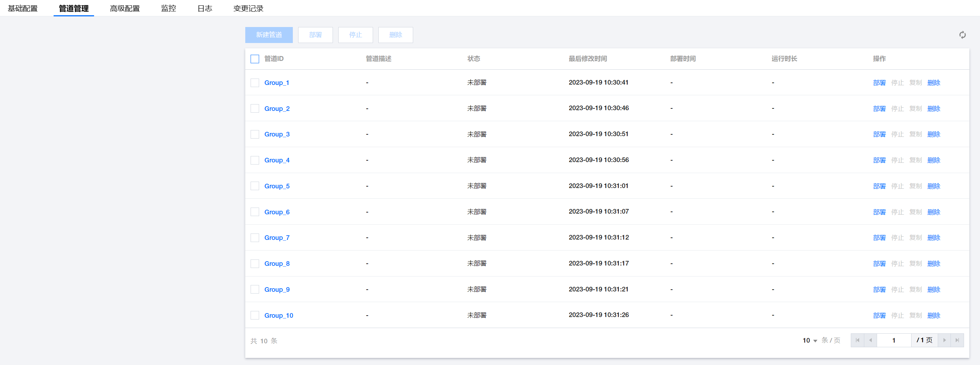980x365 pixels.
Task: Switch to the 监控 tab
Action: [169, 9]
